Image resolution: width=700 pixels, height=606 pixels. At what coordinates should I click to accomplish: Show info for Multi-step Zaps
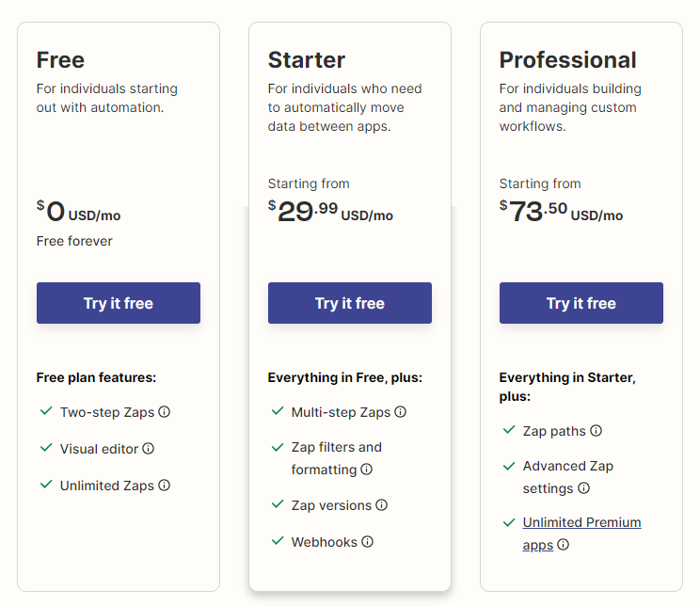point(401,412)
